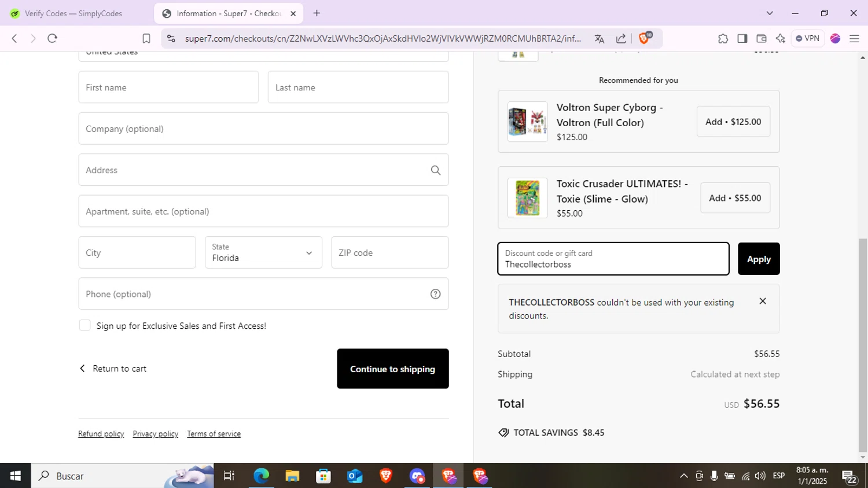Bookmark this page using the bookmark icon

146,38
